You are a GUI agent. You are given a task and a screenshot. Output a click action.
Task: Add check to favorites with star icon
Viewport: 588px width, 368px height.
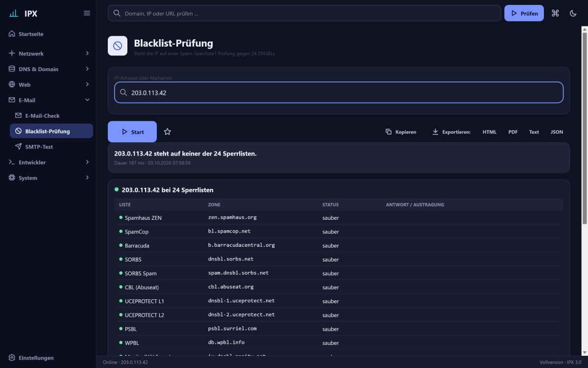(x=167, y=131)
